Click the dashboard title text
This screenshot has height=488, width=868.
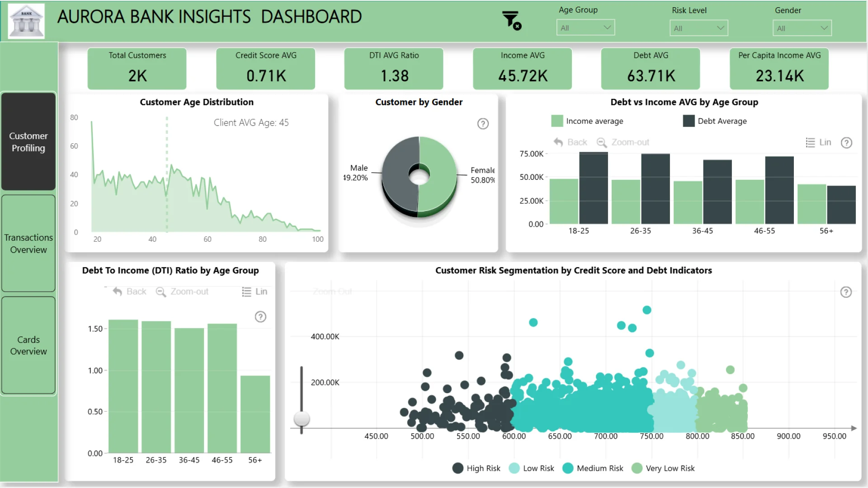(209, 17)
